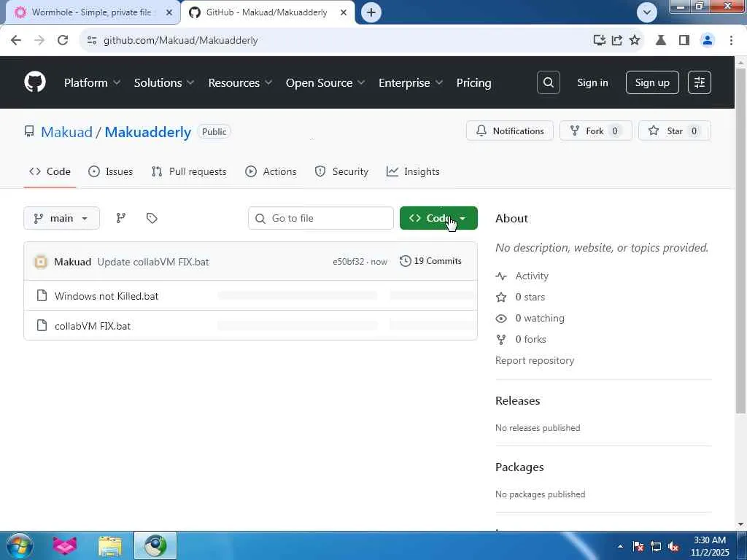The width and height of the screenshot is (747, 560).
Task: Open the Windows Start button
Action: tap(19, 545)
